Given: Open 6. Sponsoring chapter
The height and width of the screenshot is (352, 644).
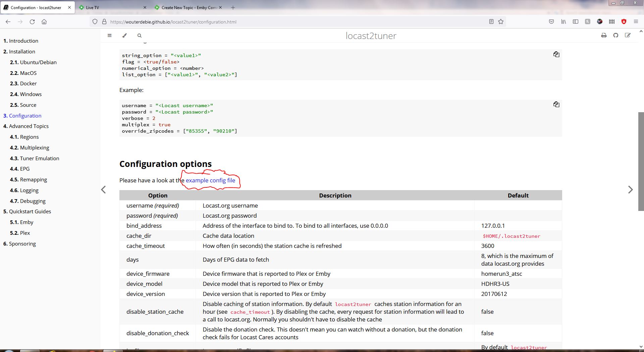Looking at the screenshot, I should pos(19,244).
